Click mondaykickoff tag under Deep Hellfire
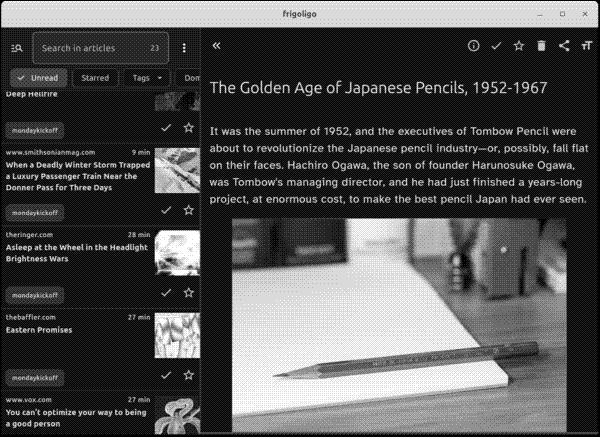The image size is (600, 437). point(35,130)
